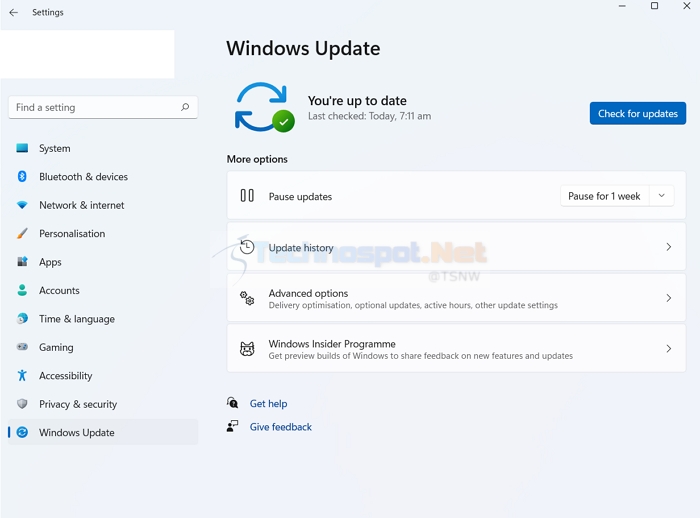The height and width of the screenshot is (518, 700).
Task: Click the Update history label
Action: point(301,247)
